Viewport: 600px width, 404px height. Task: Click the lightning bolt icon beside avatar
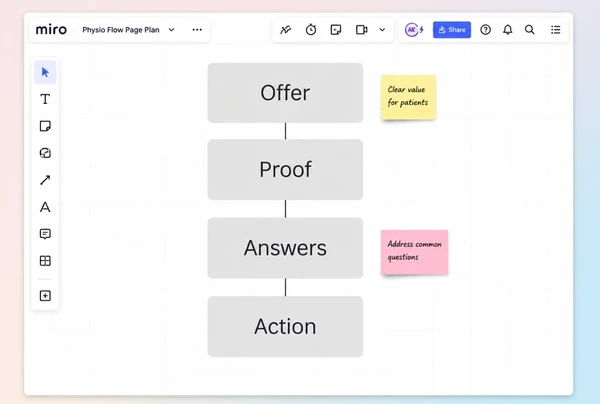click(422, 29)
